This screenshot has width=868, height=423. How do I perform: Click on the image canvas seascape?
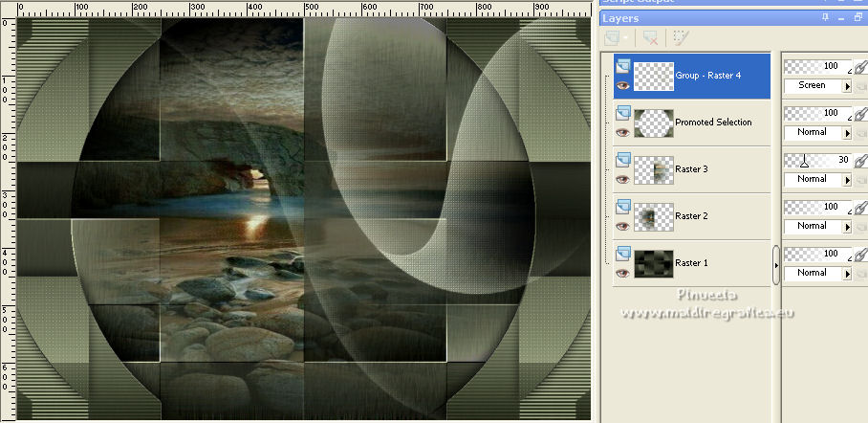click(304, 218)
